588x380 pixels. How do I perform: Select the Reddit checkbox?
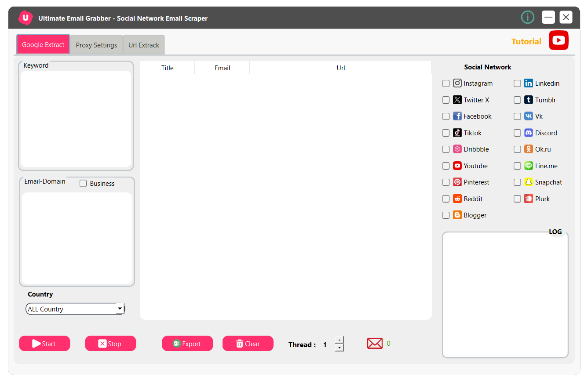click(x=446, y=199)
